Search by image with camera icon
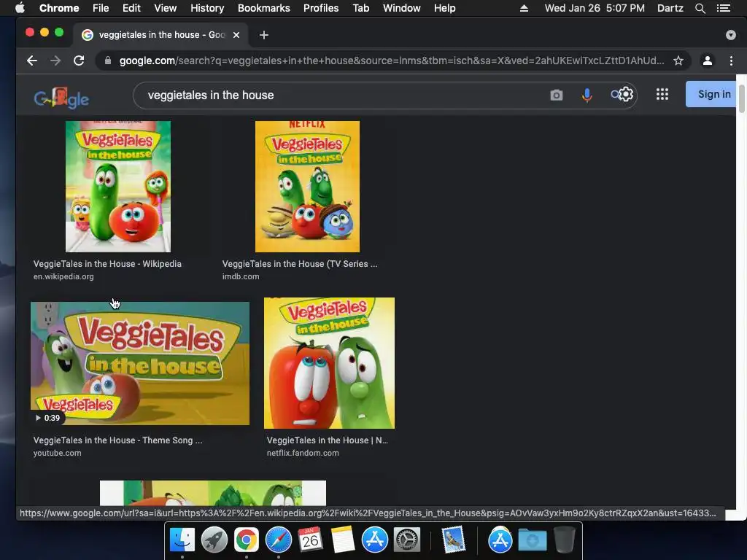The image size is (747, 560). pyautogui.click(x=557, y=96)
